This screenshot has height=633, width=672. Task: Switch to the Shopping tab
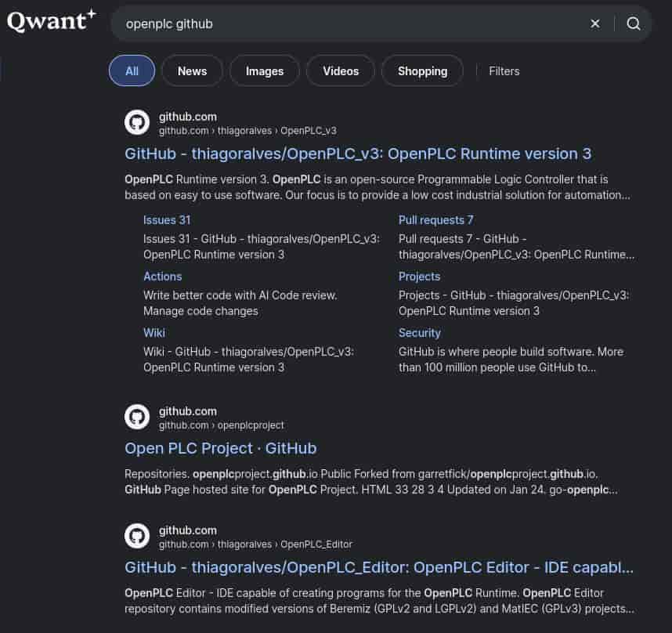pos(423,71)
